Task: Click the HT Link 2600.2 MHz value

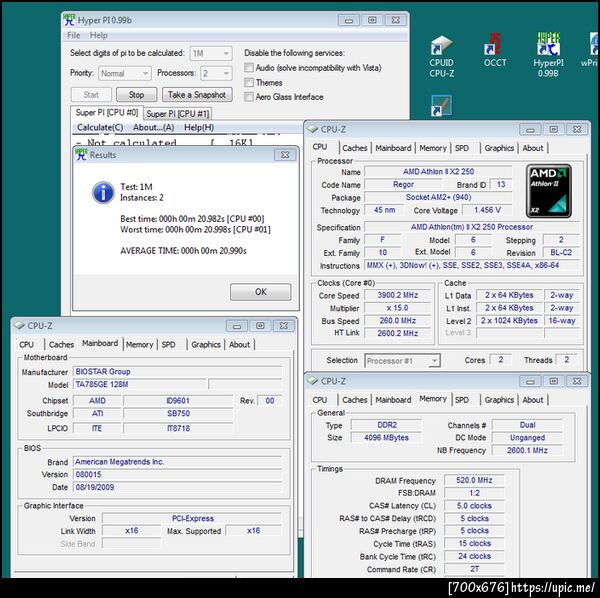Action: (x=398, y=333)
